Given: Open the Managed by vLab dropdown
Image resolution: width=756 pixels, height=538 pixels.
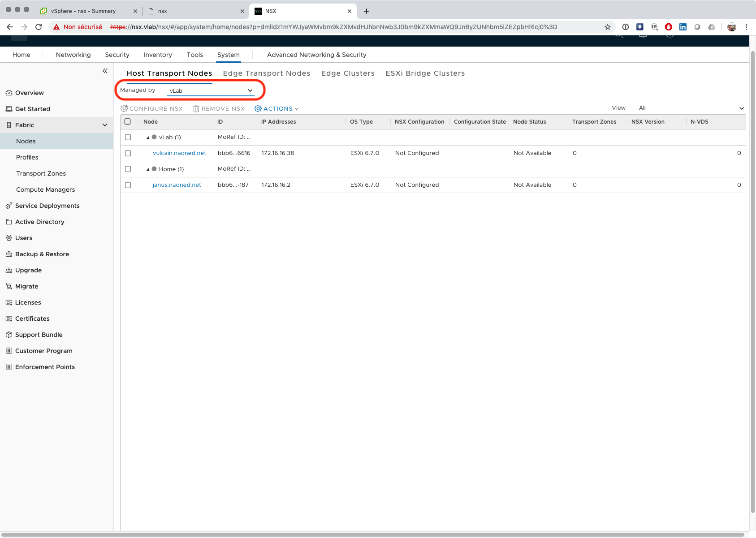Looking at the screenshot, I should pos(211,90).
